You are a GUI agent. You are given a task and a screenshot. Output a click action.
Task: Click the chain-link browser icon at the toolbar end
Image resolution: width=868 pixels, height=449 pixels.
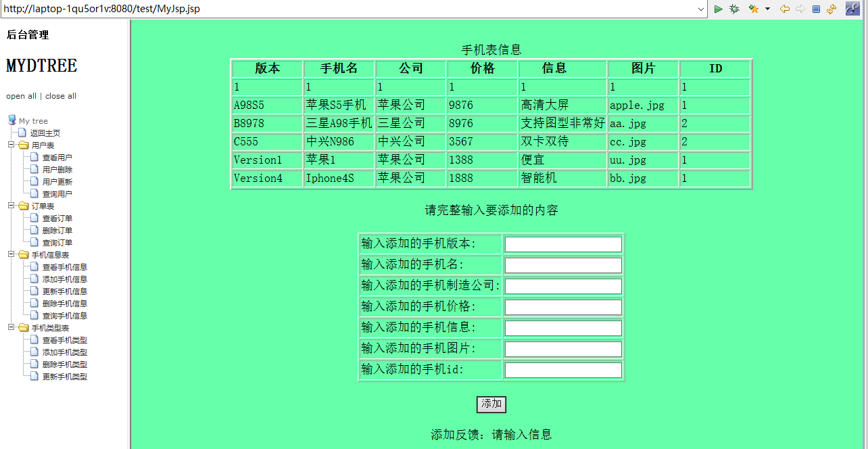tap(852, 8)
